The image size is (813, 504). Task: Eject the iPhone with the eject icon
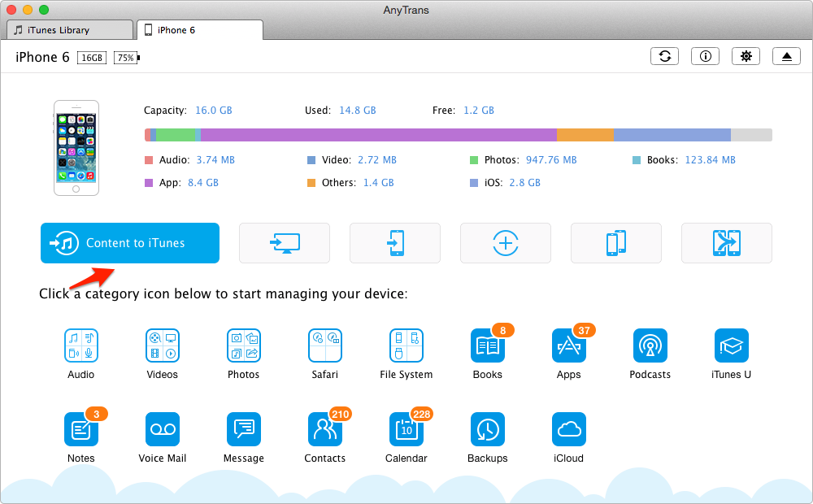pyautogui.click(x=786, y=56)
